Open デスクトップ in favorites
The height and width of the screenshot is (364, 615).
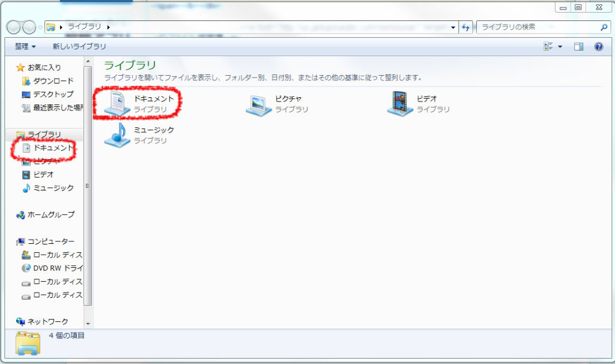tap(53, 94)
